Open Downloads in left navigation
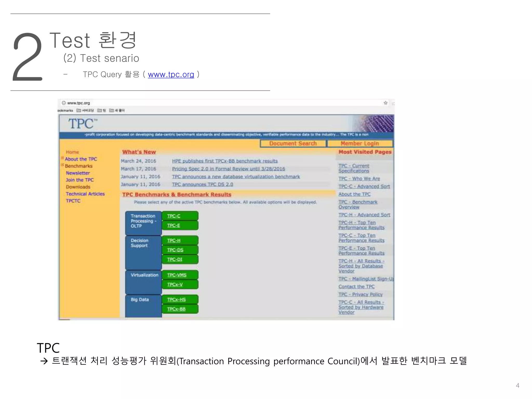The width and height of the screenshot is (532, 399). tap(78, 187)
